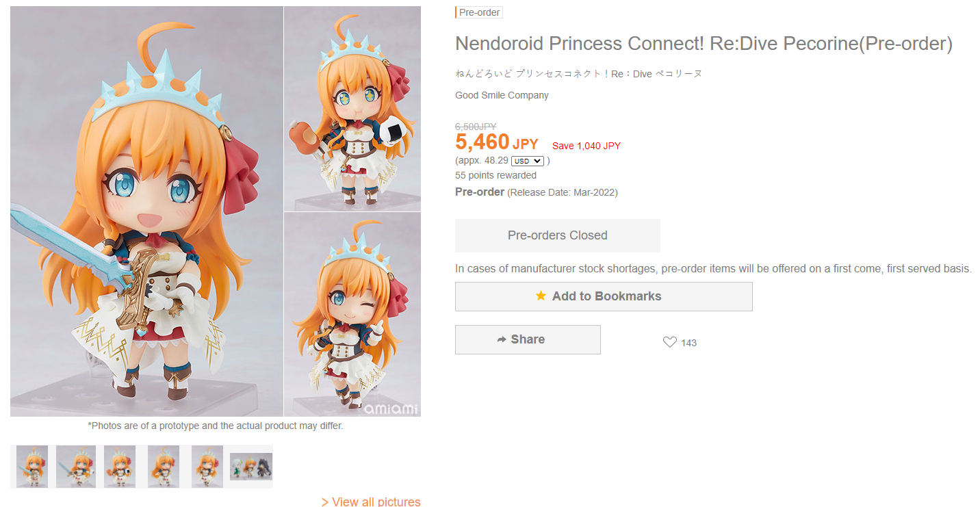Select the fifth thumbnail with winking face
This screenshot has width=980, height=507.
[x=207, y=467]
